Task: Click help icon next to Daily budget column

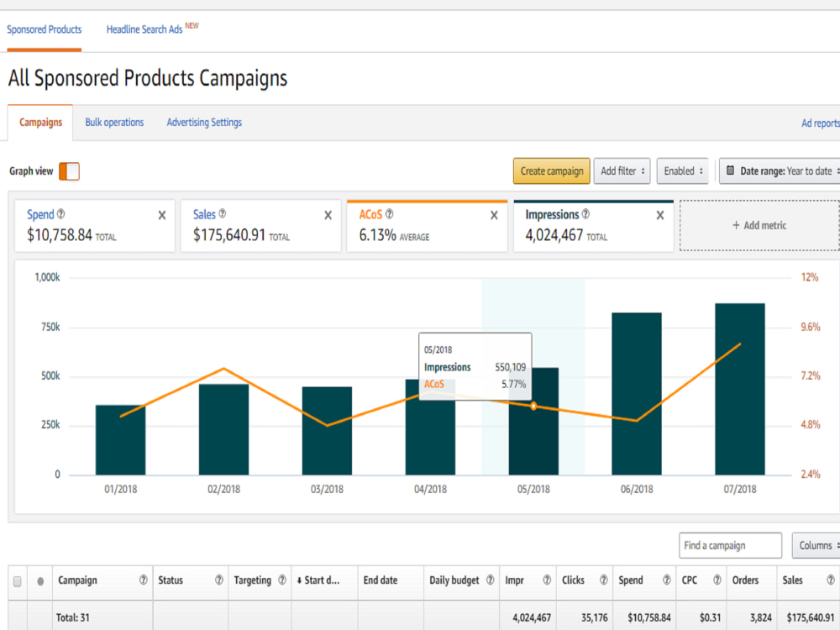Action: pos(490,580)
